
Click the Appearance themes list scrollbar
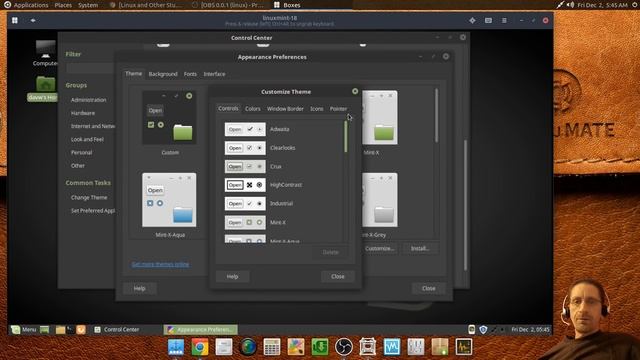point(436,116)
